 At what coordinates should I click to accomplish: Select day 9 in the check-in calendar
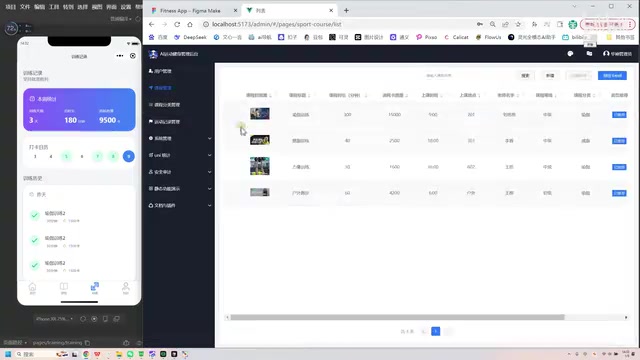(x=129, y=156)
